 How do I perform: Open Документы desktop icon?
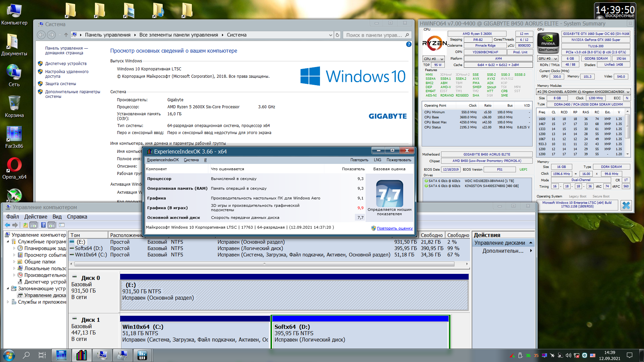click(14, 45)
